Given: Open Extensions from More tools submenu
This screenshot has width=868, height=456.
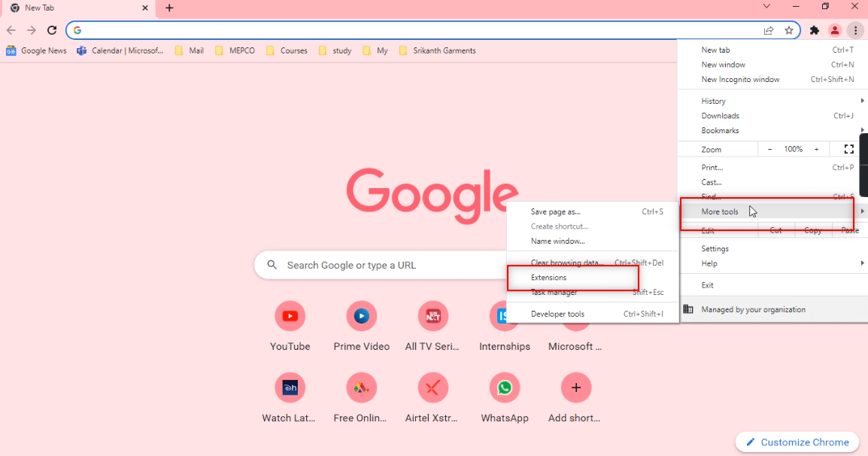Looking at the screenshot, I should (x=593, y=278).
